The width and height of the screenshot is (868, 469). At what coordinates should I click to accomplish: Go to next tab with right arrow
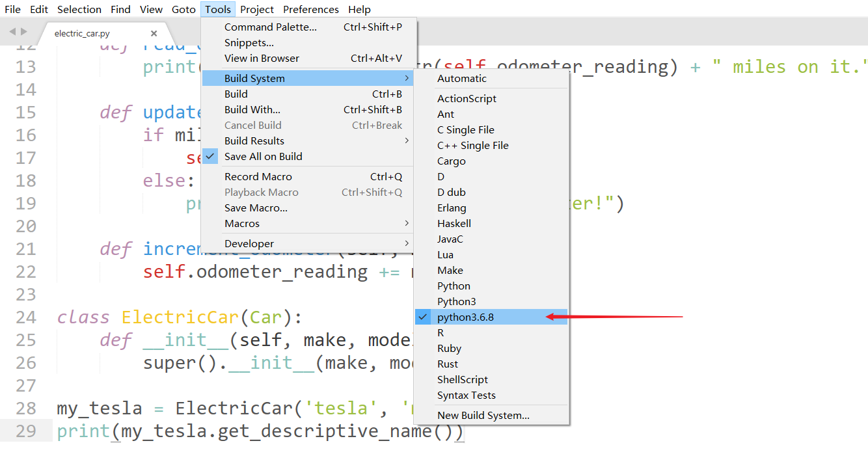[x=25, y=31]
